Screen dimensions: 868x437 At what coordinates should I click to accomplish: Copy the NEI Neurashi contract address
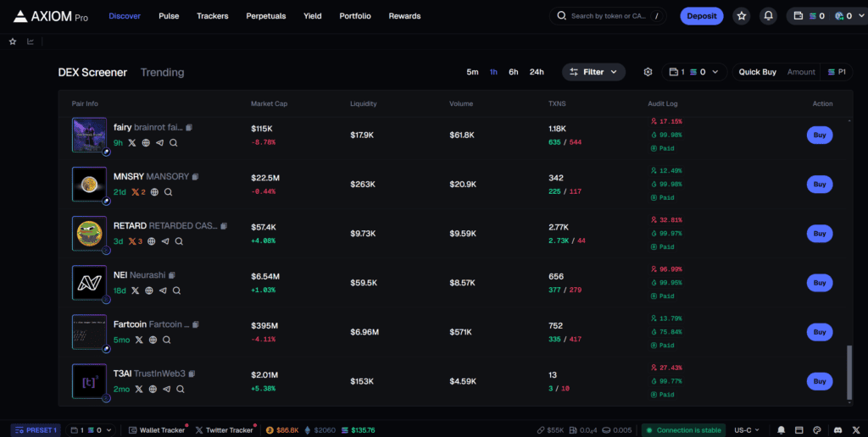click(x=171, y=275)
